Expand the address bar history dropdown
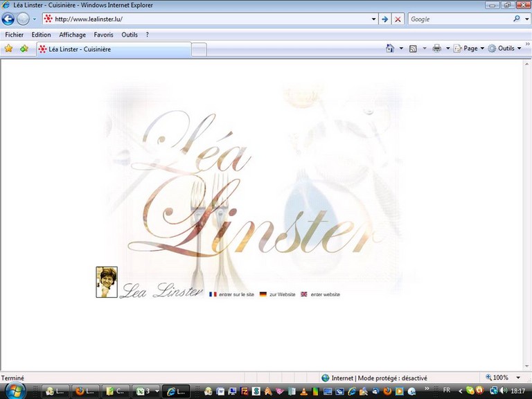532x399 pixels. coord(374,19)
